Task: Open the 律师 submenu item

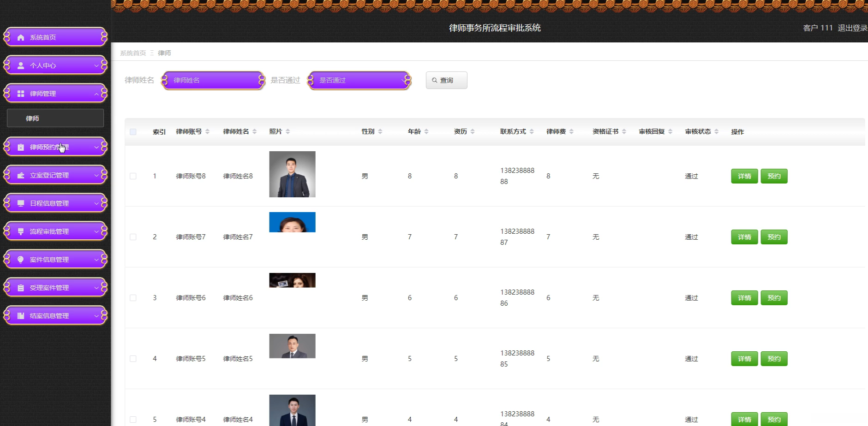Action: click(55, 118)
